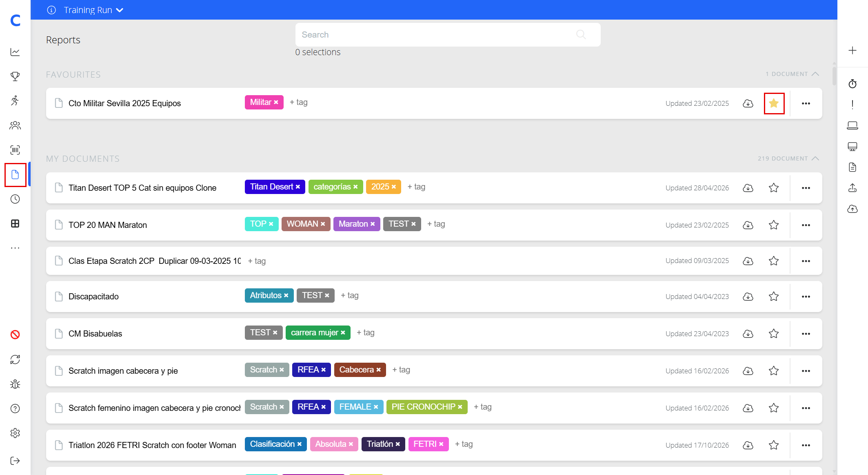Open the trophy icon in left sidebar

point(15,76)
